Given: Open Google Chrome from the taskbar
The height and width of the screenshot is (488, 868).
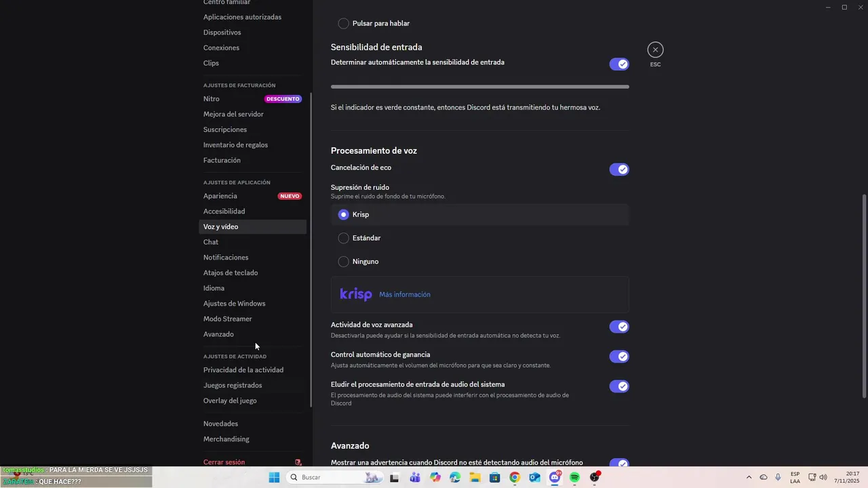Looking at the screenshot, I should 515,477.
